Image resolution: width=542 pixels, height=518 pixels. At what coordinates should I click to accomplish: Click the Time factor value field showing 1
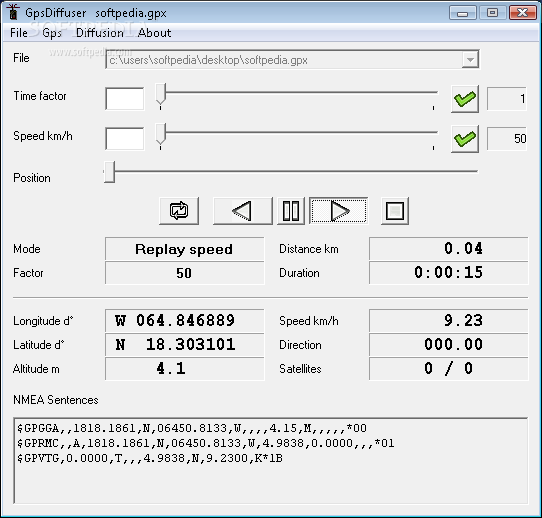(507, 99)
